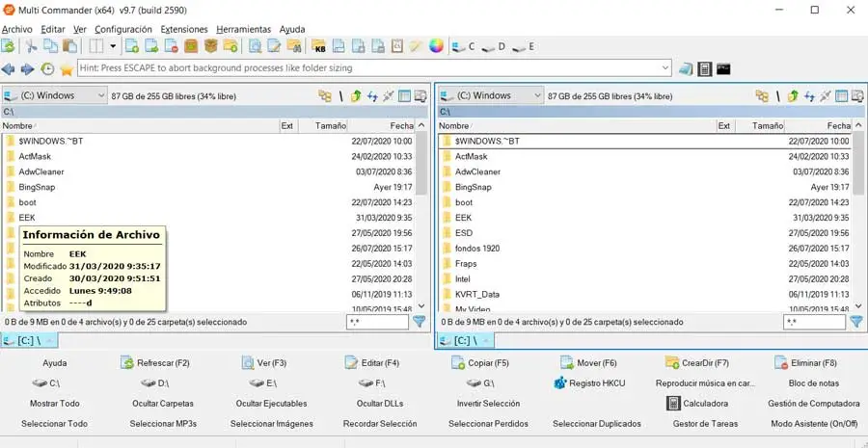This screenshot has width=868, height=448.
Task: Click the pack archive box icon
Action: 191,46
